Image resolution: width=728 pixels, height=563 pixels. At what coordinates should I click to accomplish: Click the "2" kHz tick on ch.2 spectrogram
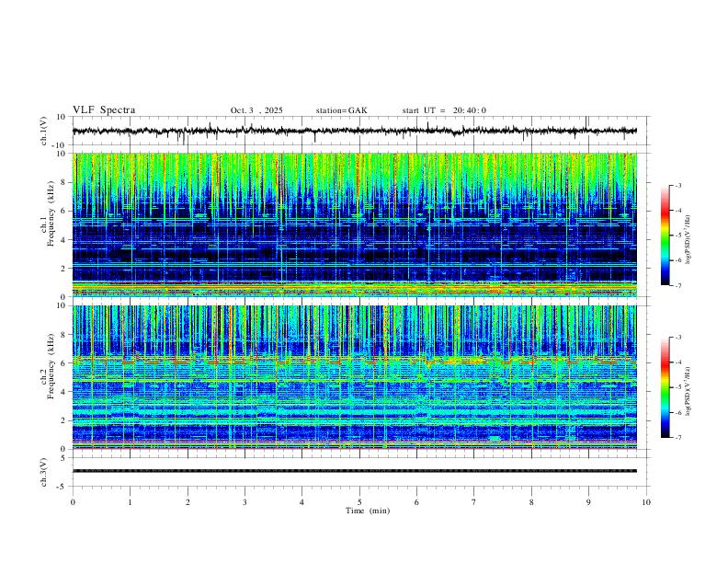[x=63, y=420]
